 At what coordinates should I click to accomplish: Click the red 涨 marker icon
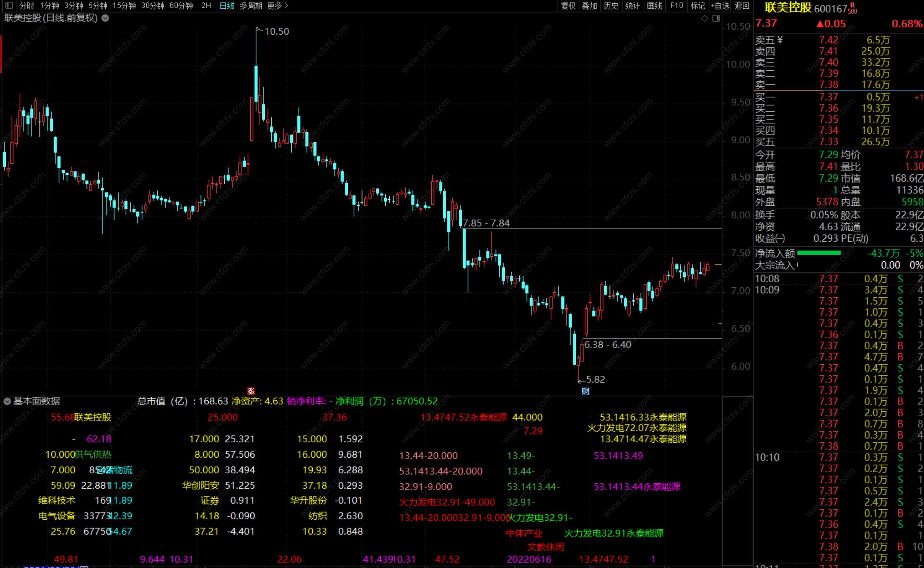click(x=251, y=391)
